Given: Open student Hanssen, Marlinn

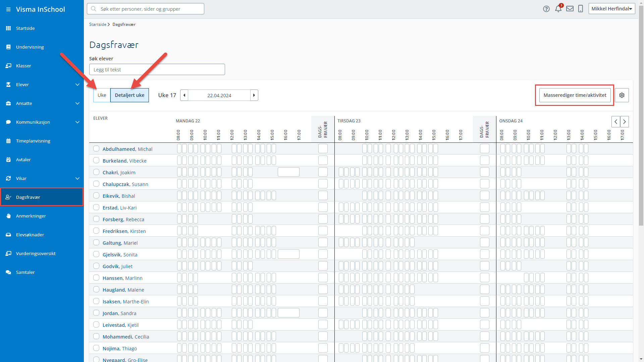Looking at the screenshot, I should coord(122,278).
